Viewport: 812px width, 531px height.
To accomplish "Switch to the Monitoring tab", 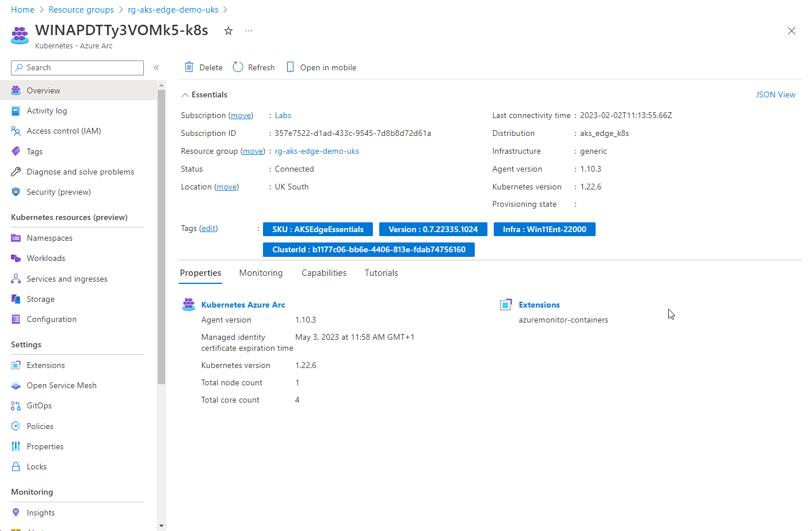I will pyautogui.click(x=261, y=273).
